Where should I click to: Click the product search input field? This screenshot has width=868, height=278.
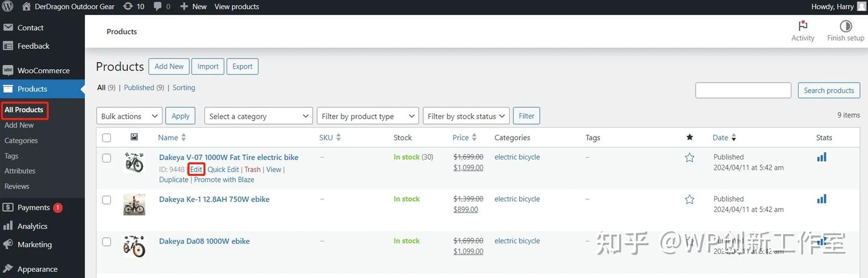tap(743, 90)
